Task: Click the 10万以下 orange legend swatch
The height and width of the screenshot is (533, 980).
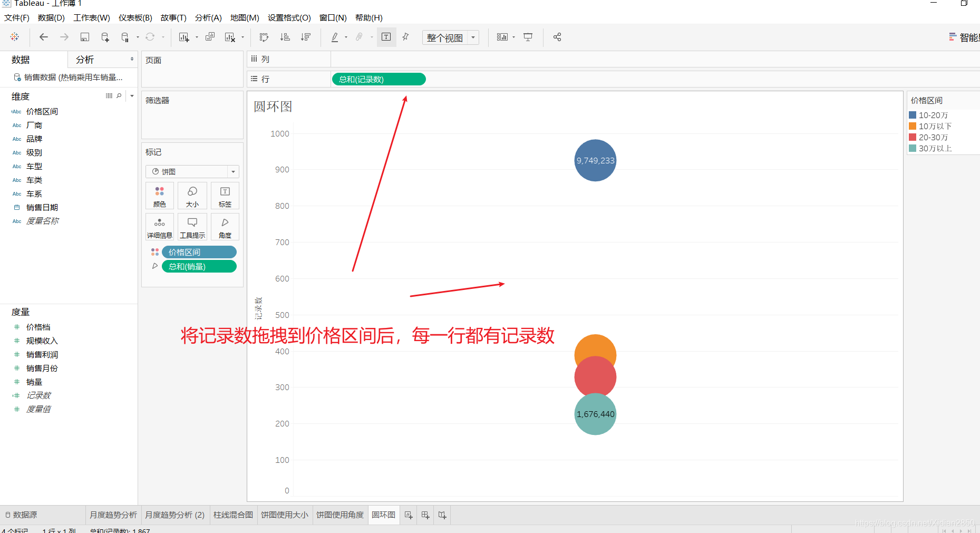Action: [913, 126]
